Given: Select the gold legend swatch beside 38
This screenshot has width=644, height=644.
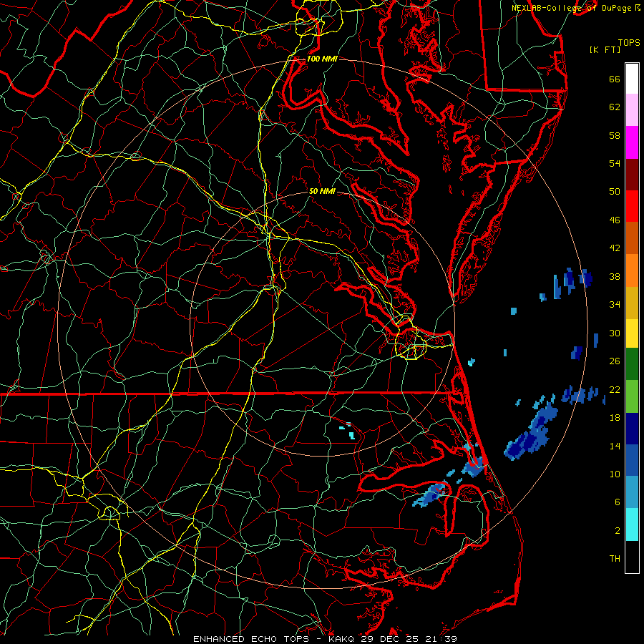Looking at the screenshot, I should coord(632,303).
